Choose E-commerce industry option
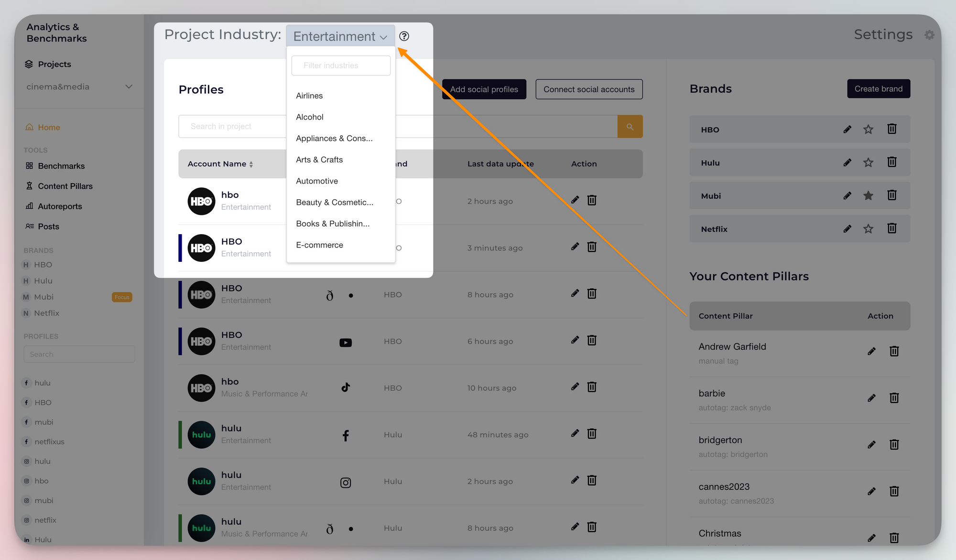The height and width of the screenshot is (560, 956). coord(319,245)
